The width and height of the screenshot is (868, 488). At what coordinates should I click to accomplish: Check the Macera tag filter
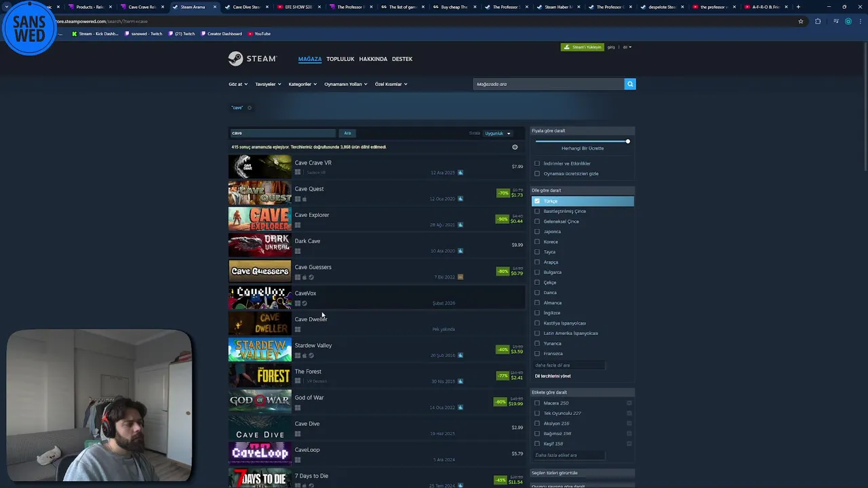537,403
